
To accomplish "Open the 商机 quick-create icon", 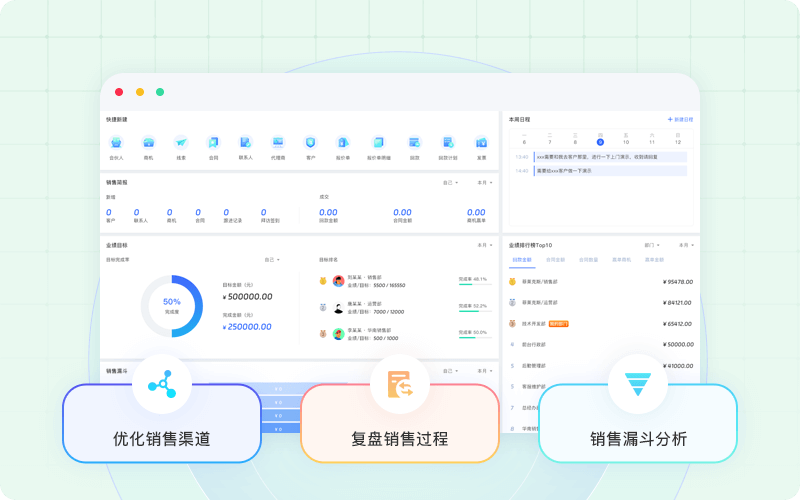I will point(148,143).
